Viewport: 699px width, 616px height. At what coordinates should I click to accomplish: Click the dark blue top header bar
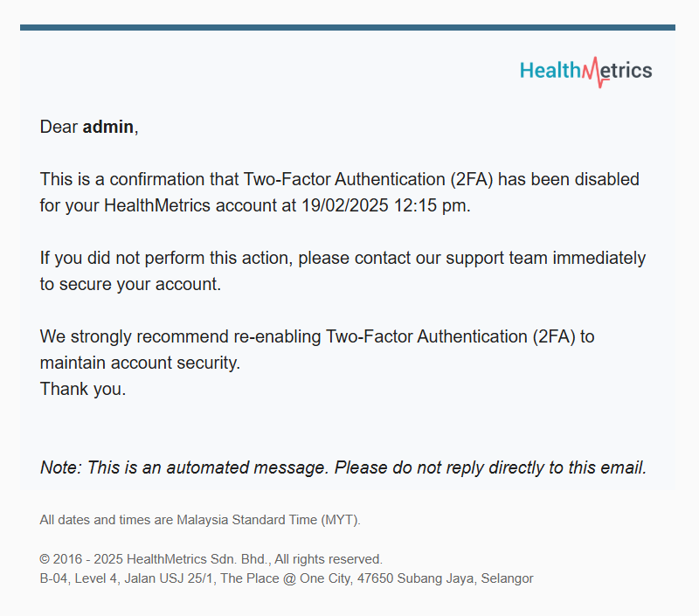point(348,27)
